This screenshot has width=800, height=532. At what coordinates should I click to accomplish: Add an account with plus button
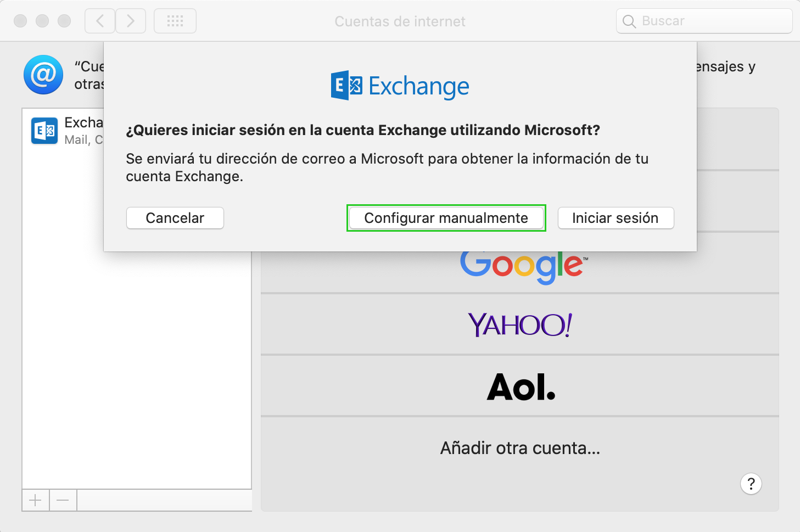36,500
